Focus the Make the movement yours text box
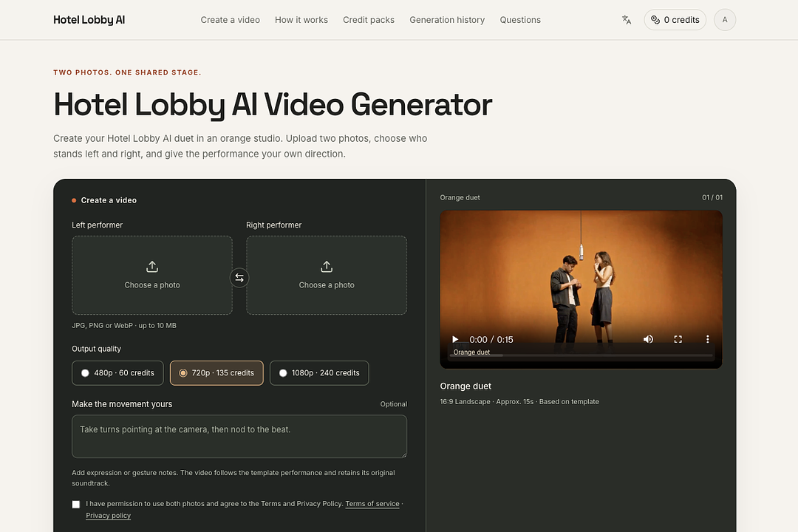Image resolution: width=798 pixels, height=532 pixels. [x=239, y=436]
